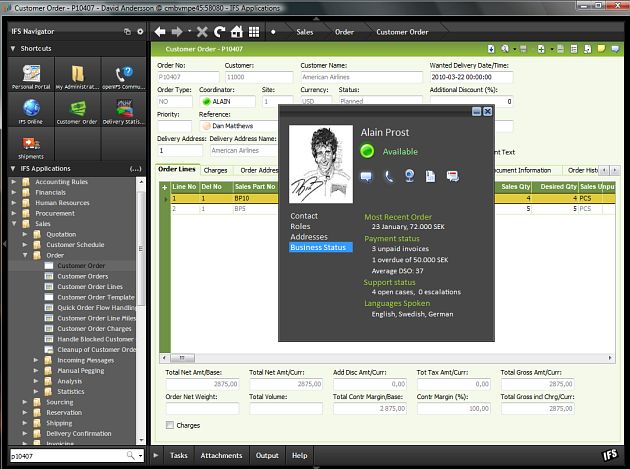Open Customer Order Lines tree item
The image size is (630, 469).
[x=90, y=287]
